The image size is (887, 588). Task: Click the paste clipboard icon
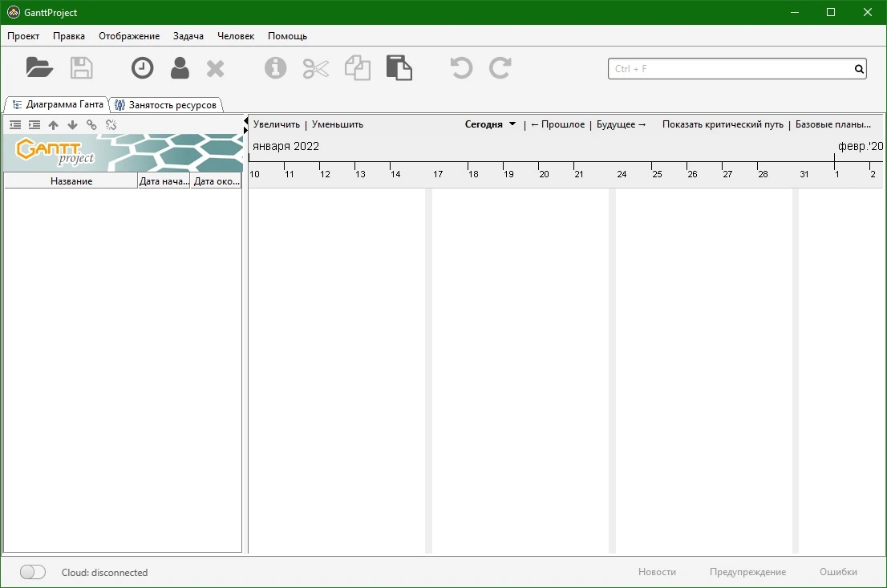(399, 68)
